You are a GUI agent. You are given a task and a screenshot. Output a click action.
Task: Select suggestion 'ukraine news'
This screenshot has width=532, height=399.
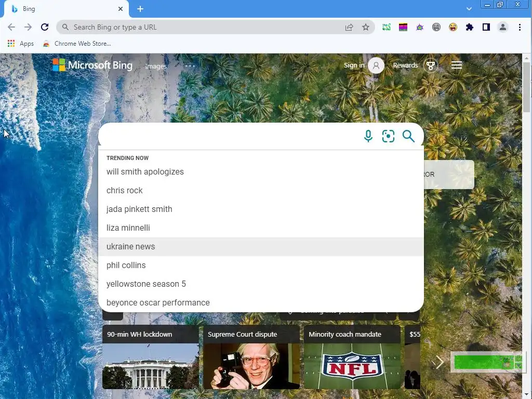pos(261,247)
